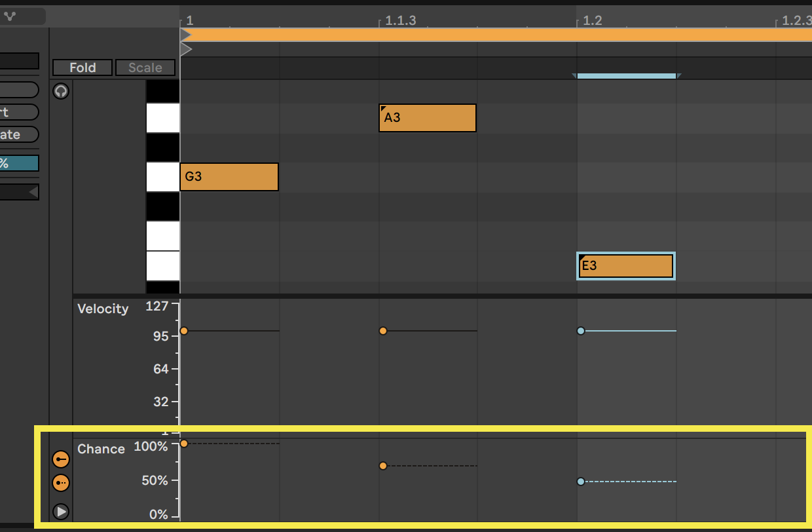This screenshot has width=812, height=532.
Task: Select the A3 note
Action: tap(427, 118)
